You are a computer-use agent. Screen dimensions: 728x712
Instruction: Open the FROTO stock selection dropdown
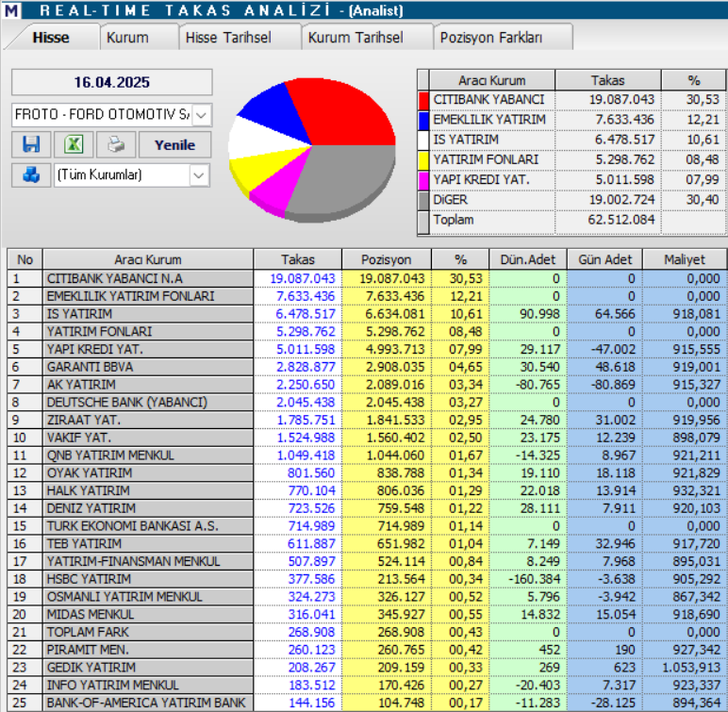tap(201, 115)
